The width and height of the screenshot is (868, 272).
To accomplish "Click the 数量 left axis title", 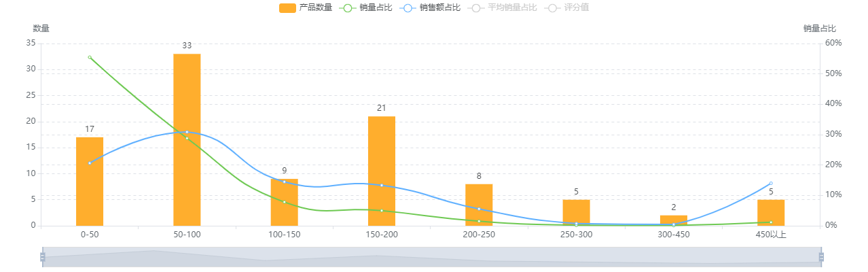I will [x=41, y=29].
